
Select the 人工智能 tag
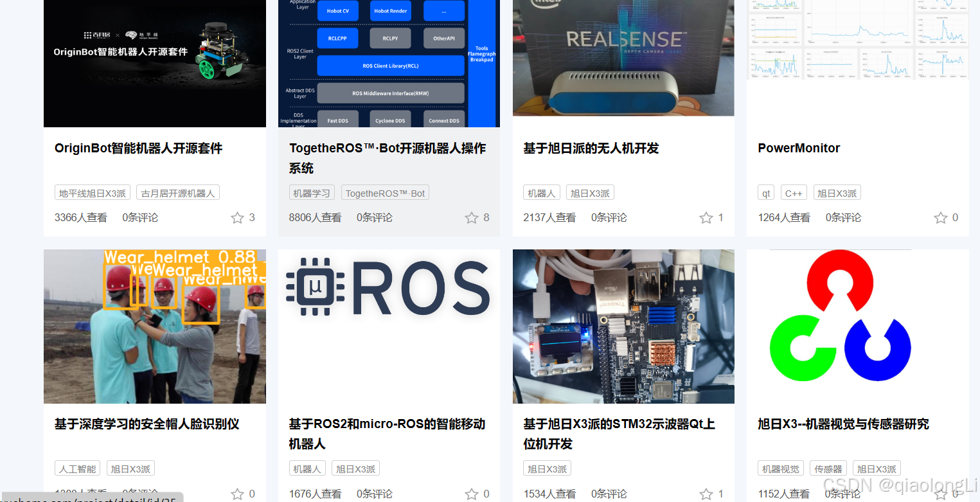coord(77,469)
